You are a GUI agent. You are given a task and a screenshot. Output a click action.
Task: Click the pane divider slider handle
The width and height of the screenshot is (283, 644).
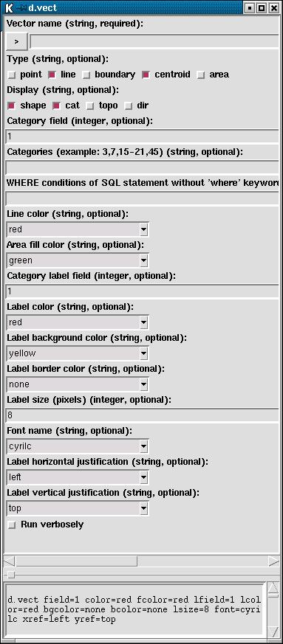coord(12,574)
